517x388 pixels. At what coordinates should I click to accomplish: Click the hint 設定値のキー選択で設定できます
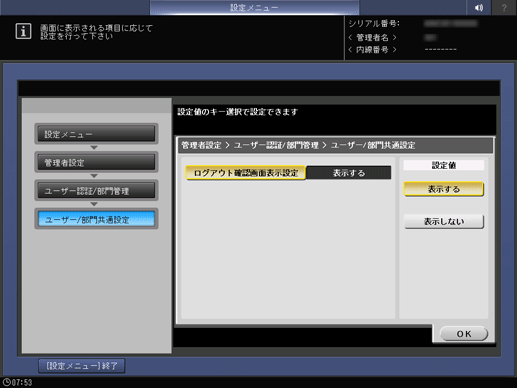[238, 112]
